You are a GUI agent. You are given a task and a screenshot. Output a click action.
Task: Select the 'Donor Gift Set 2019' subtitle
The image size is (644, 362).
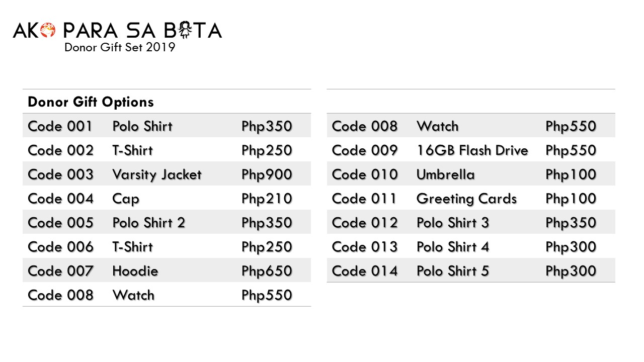coord(120,47)
